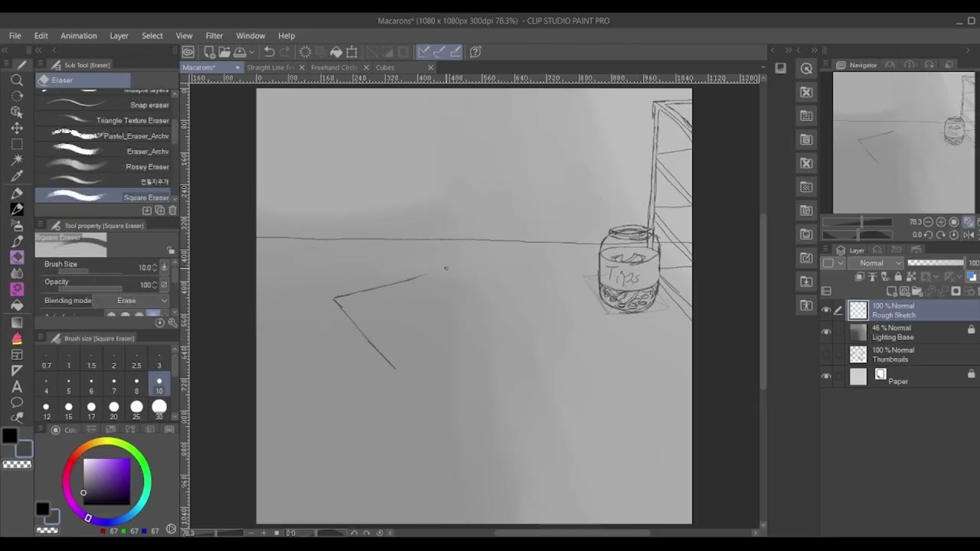Screen dimensions: 980x551
Task: Pick brush size 30 preset
Action: [159, 410]
